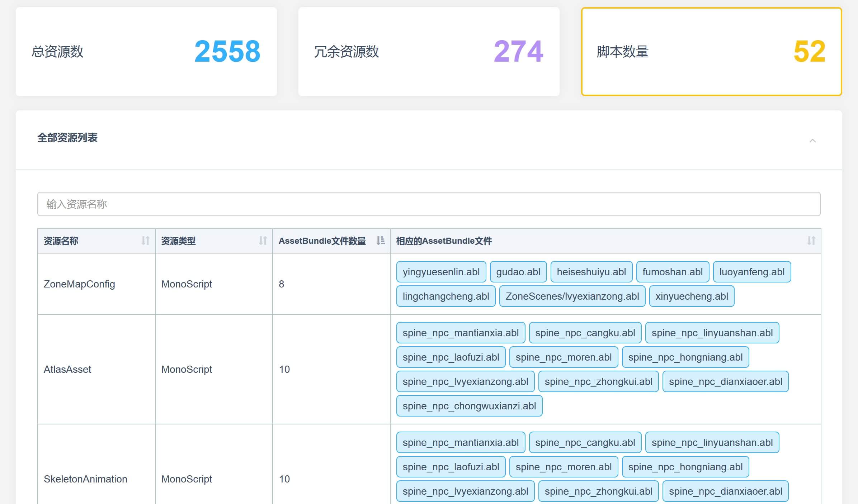Click the 全部资源列表 panel header
Viewport: 858px width, 504px height.
click(x=67, y=138)
